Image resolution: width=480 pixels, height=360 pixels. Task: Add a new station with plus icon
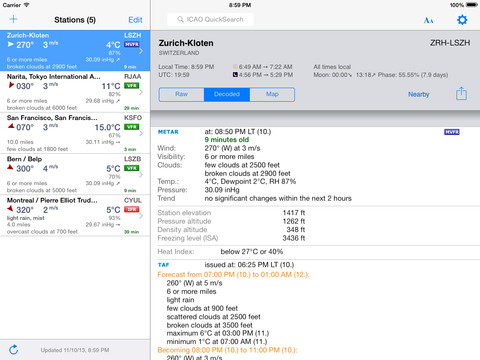pos(13,19)
